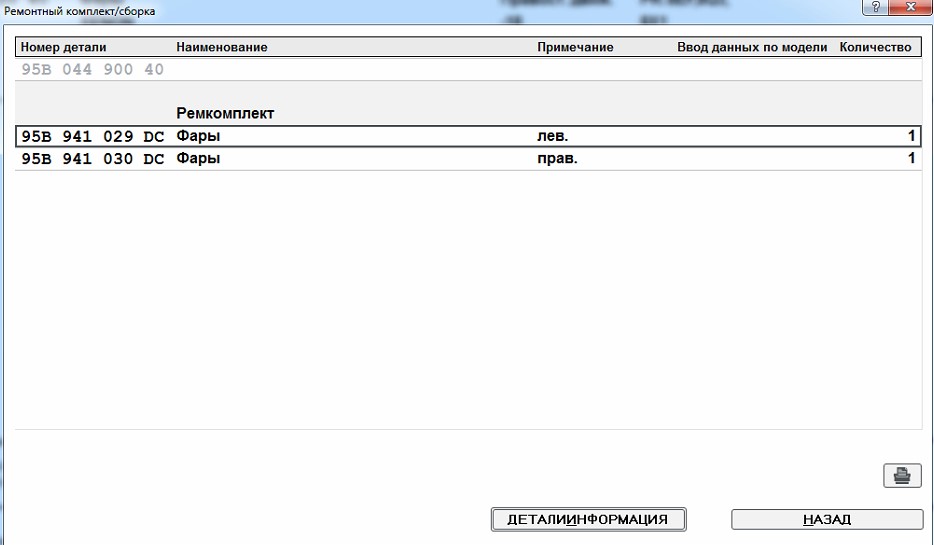Select greyed part number 95B 044 900 40
Screen dimensions: 934x545
coord(92,70)
